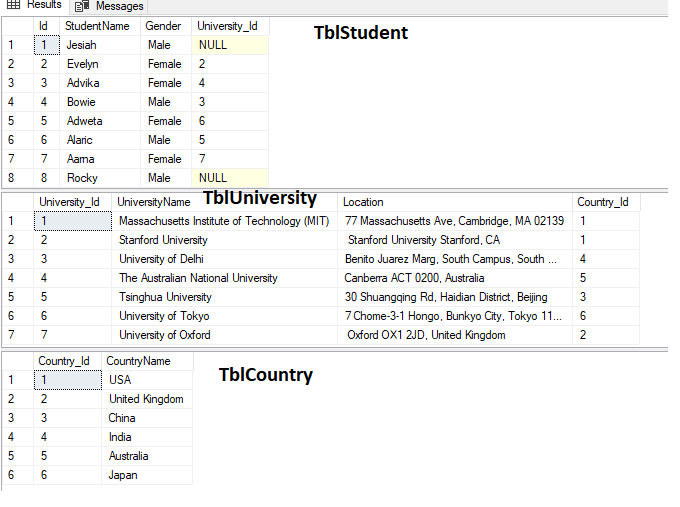This screenshot has height=507, width=680.
Task: Click the Stanford University Stanford, CA location cell
Action: 454,240
